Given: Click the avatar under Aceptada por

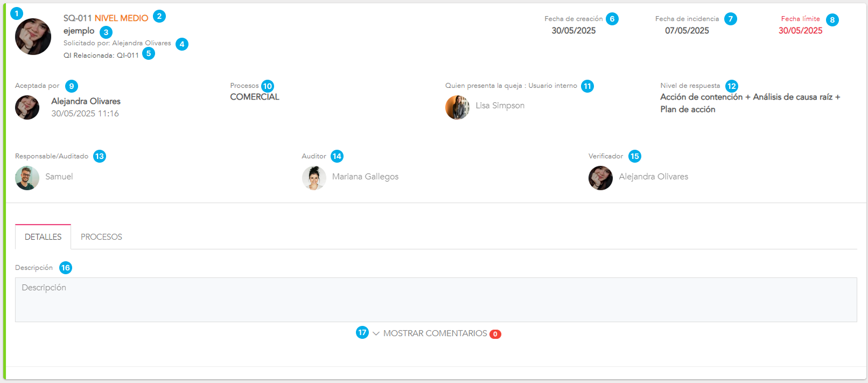Looking at the screenshot, I should pyautogui.click(x=27, y=107).
